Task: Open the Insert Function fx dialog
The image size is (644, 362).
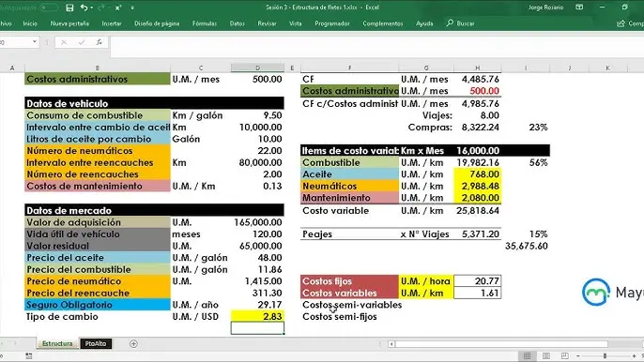Action: 99,42
